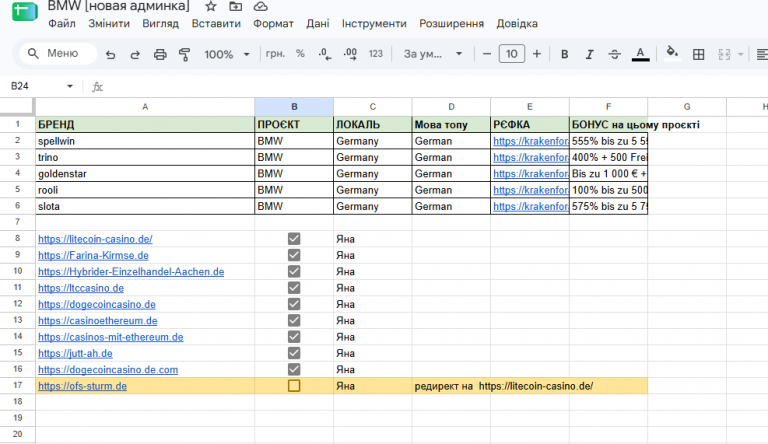Viewport: 768px width, 444px height.
Task: Select row 7 header
Action: [x=17, y=222]
